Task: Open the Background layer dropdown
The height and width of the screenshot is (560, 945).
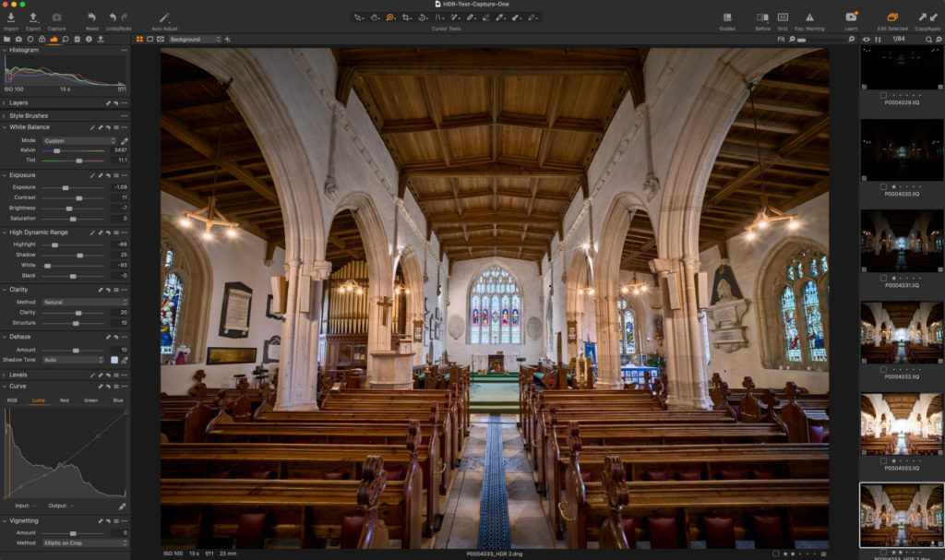Action: point(195,39)
